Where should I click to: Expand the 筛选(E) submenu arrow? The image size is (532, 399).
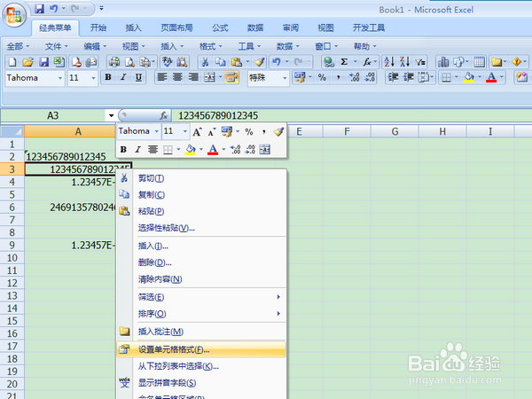(x=278, y=297)
